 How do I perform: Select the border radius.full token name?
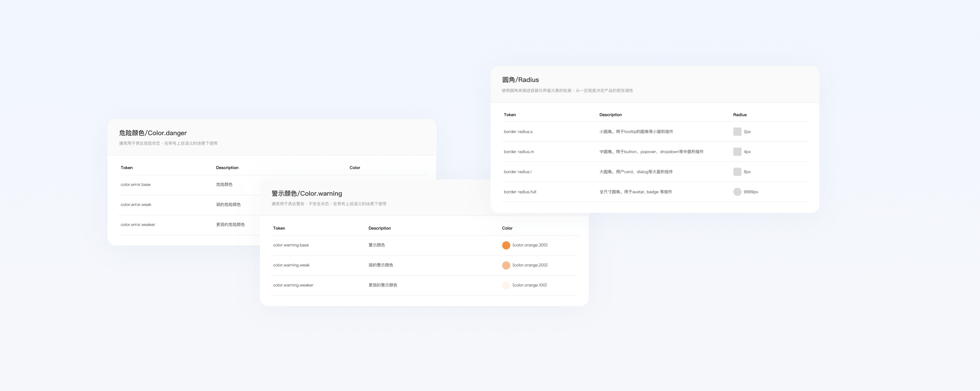520,192
